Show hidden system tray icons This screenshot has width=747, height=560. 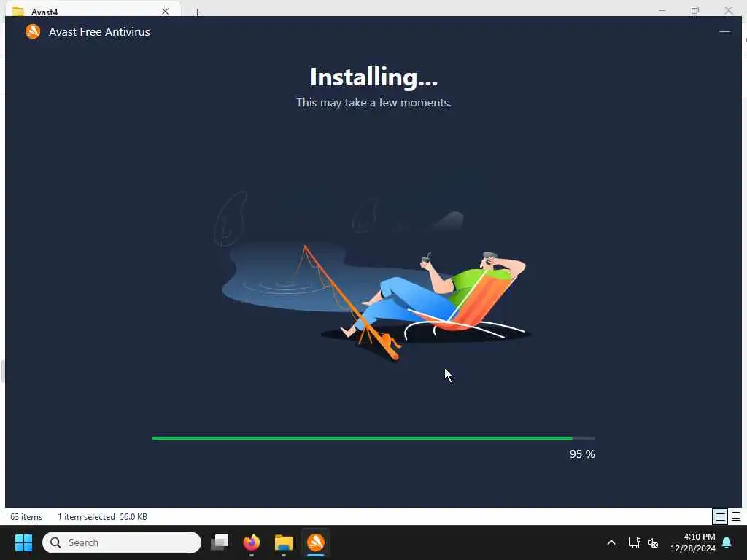tap(611, 542)
